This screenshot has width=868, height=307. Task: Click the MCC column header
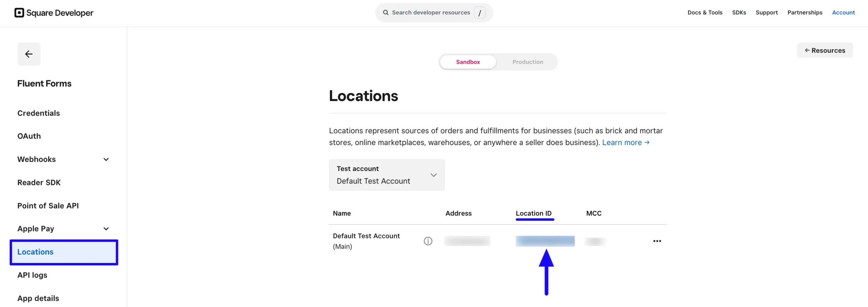(594, 213)
